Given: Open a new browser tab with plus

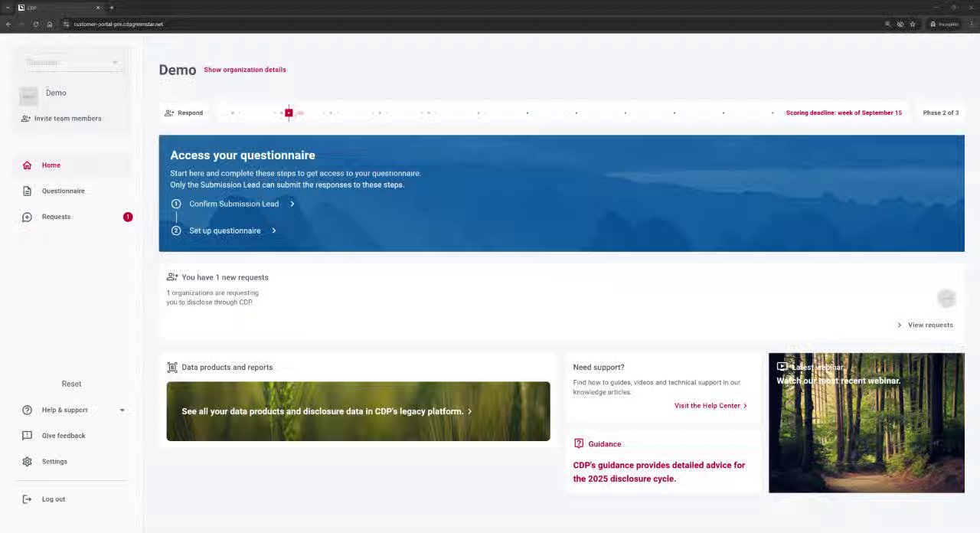Looking at the screenshot, I should pos(111,8).
